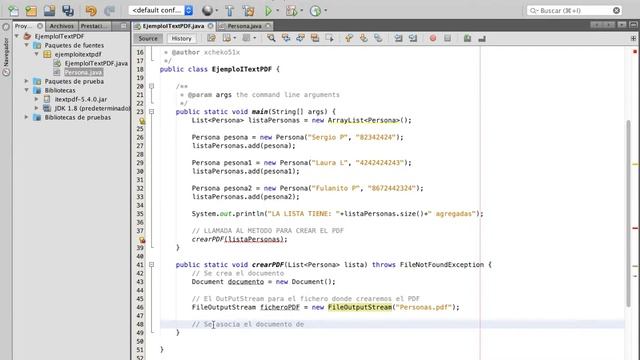640x360 pixels.
Task: Expand the Paquetes de prueba node
Action: (27, 81)
